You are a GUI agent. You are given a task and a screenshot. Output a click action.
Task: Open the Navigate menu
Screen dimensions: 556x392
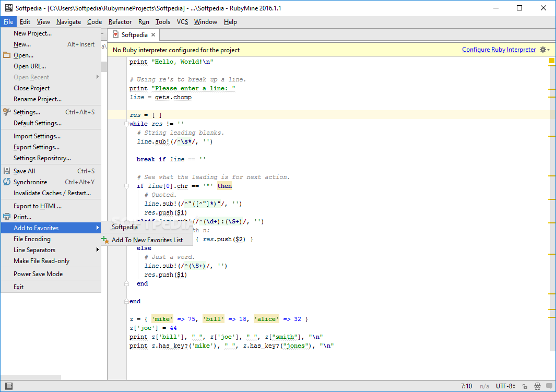click(68, 22)
